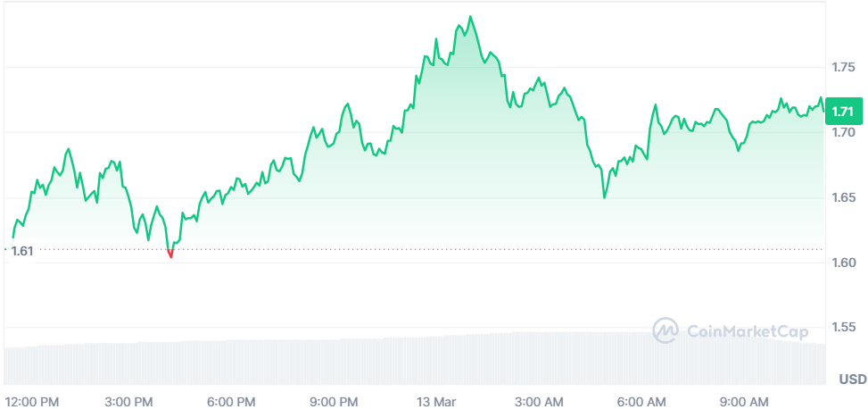Click the 3:00 AM time axis label
The height and width of the screenshot is (409, 868).
pyautogui.click(x=539, y=401)
